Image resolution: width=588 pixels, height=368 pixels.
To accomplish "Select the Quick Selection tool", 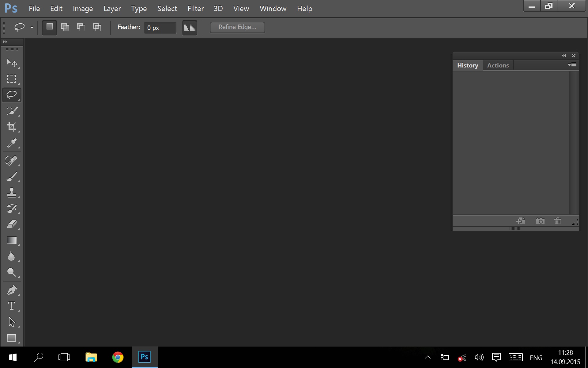I will [12, 111].
